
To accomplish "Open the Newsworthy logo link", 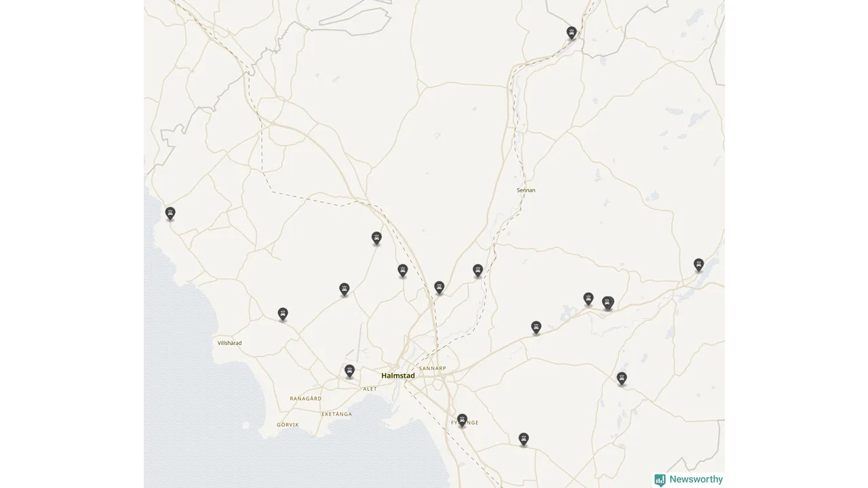I will coord(688,479).
